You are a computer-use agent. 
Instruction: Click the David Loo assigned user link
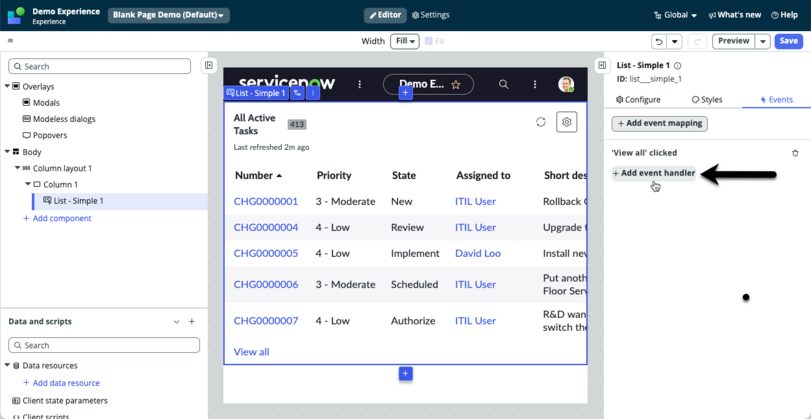point(478,253)
